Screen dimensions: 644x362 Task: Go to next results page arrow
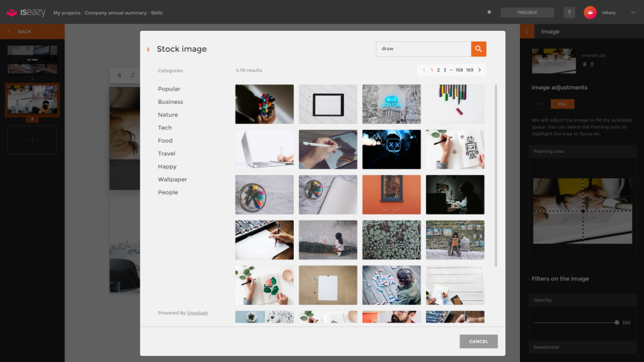coord(479,70)
